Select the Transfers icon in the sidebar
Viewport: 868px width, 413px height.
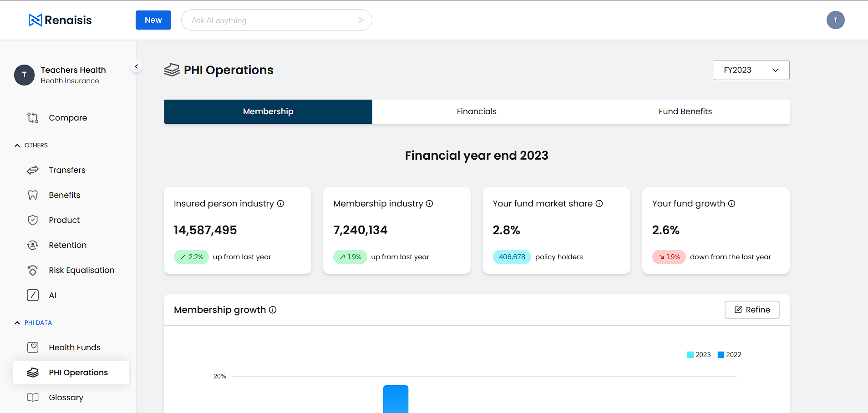[x=33, y=170]
